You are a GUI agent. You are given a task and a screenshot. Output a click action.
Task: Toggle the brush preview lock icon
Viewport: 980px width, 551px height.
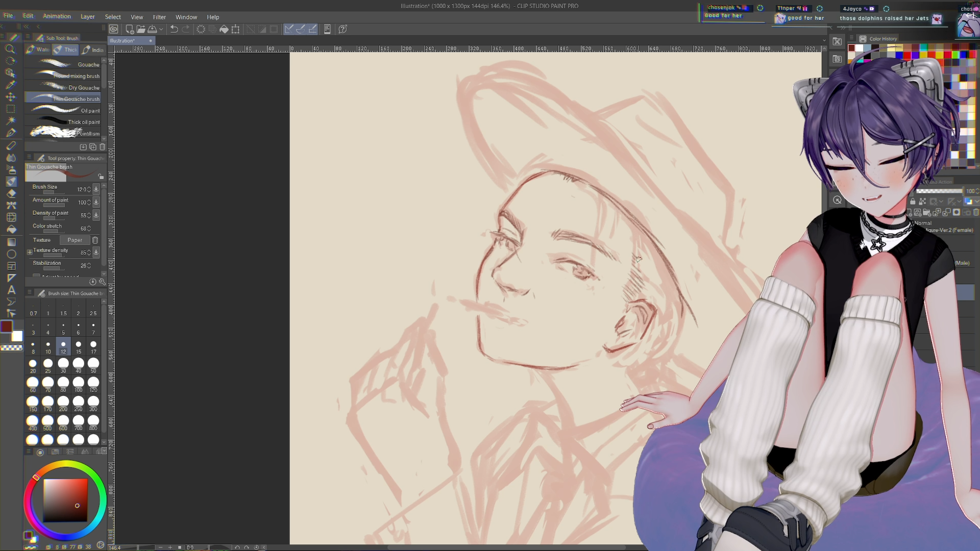[x=101, y=177]
